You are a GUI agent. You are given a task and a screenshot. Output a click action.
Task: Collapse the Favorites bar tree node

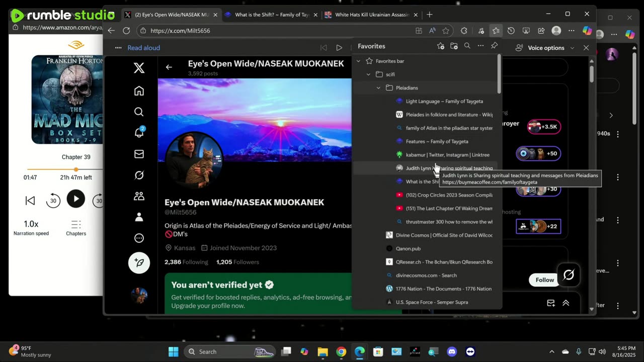(358, 61)
